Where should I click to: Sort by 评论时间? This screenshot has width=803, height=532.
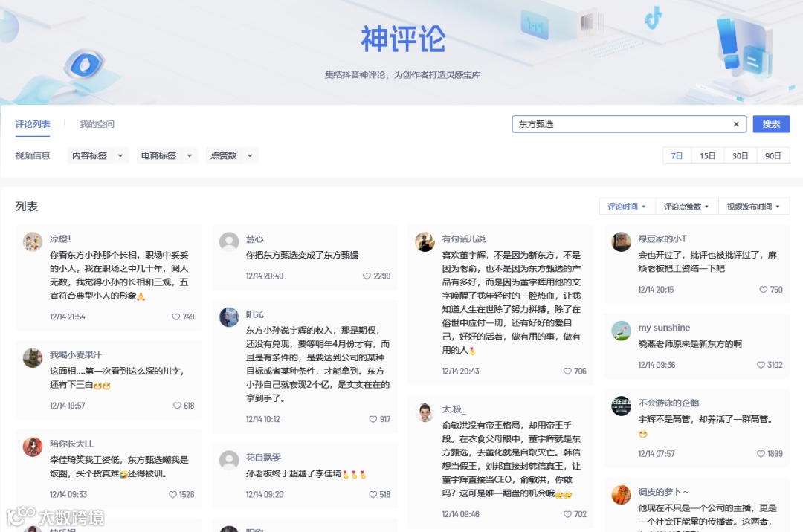click(x=628, y=206)
